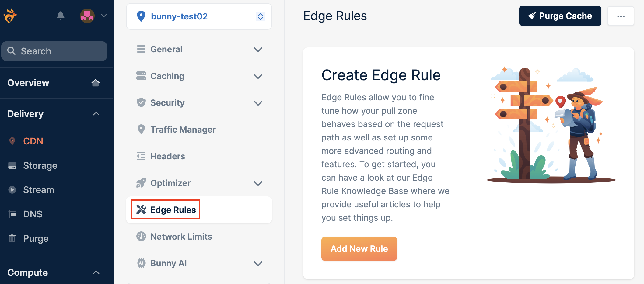Image resolution: width=644 pixels, height=284 pixels.
Task: Click the Stream play icon
Action: (x=12, y=190)
